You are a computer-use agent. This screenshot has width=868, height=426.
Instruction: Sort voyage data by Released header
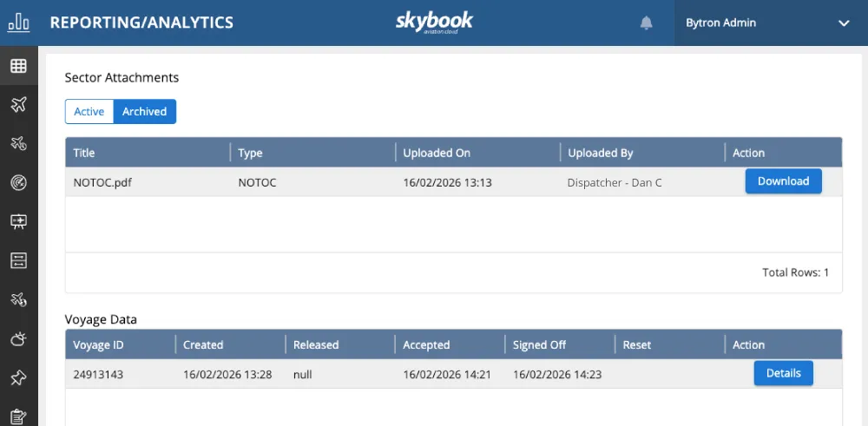click(x=316, y=344)
